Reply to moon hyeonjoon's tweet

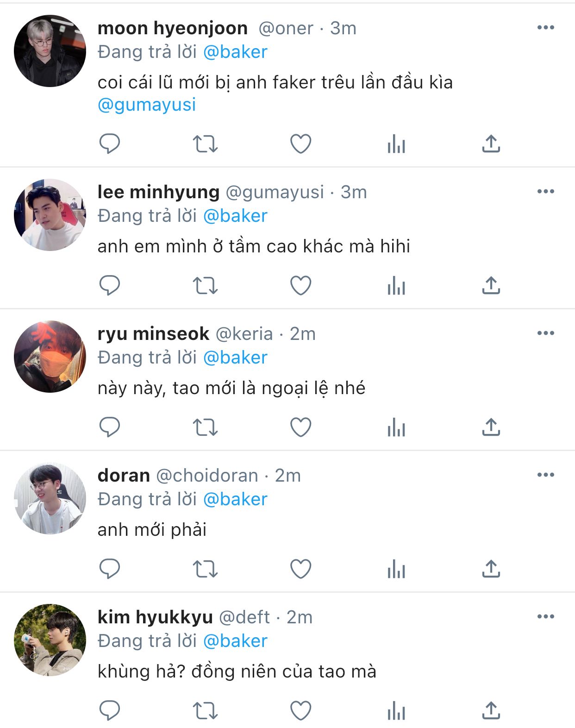point(110,144)
